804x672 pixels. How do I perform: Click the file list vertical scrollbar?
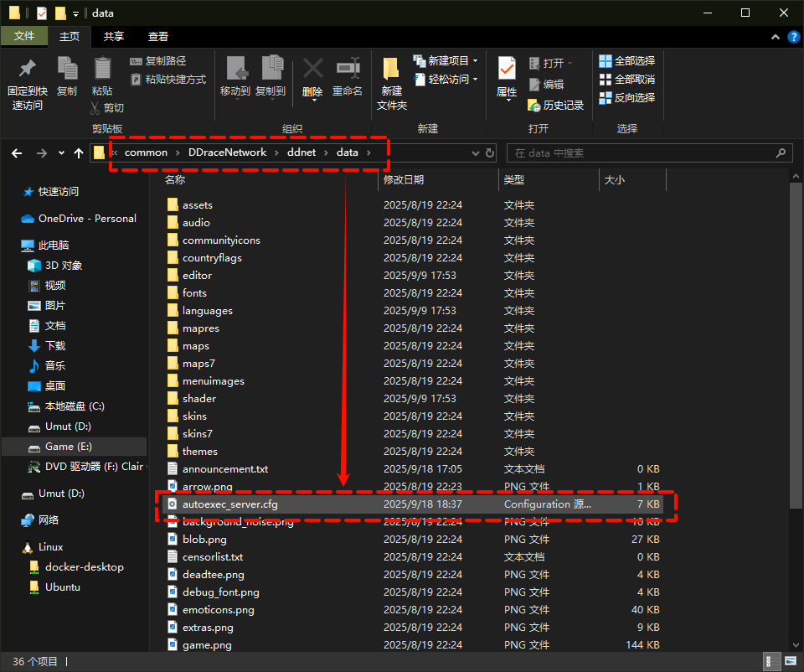pyautogui.click(x=796, y=345)
